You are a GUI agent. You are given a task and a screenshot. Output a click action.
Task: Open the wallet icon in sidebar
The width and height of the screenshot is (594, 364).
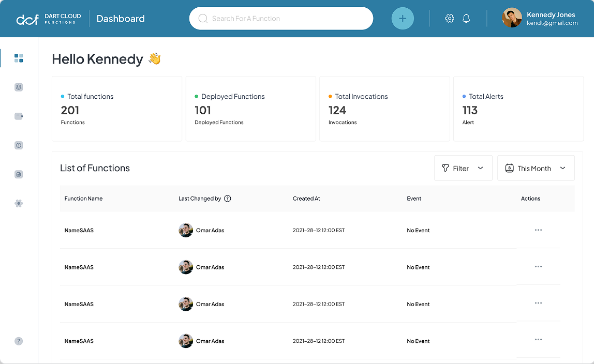(x=19, y=116)
